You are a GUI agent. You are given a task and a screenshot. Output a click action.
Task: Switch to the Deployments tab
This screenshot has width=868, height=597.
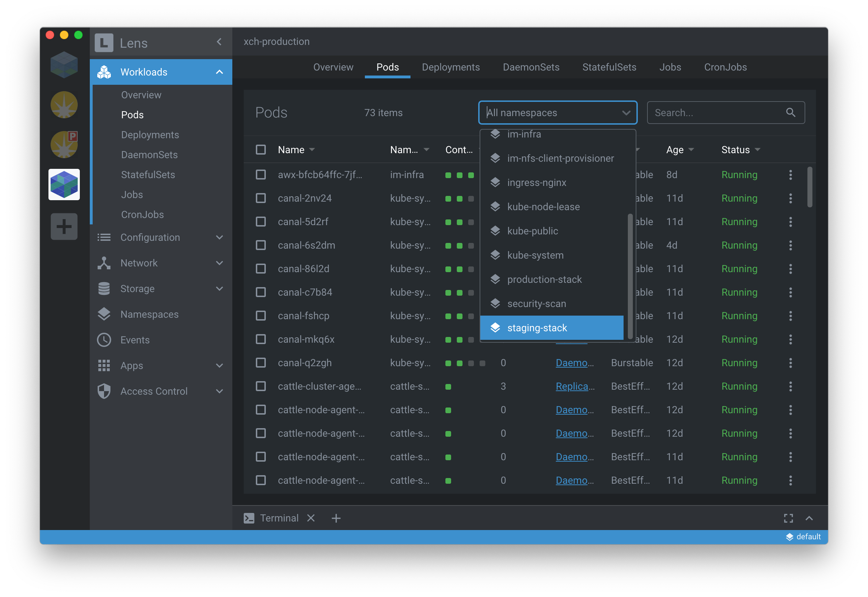pos(450,67)
